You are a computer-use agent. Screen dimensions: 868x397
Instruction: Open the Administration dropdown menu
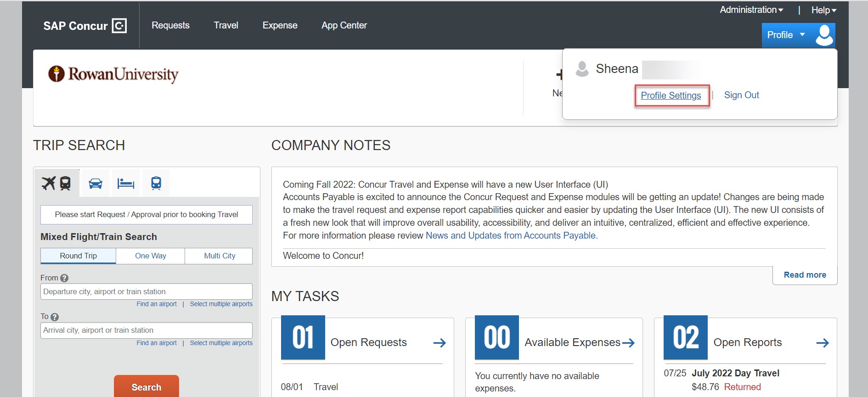point(751,10)
